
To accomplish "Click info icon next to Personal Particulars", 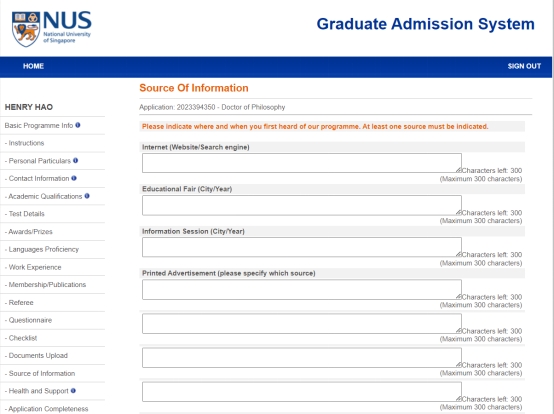I will (x=76, y=160).
